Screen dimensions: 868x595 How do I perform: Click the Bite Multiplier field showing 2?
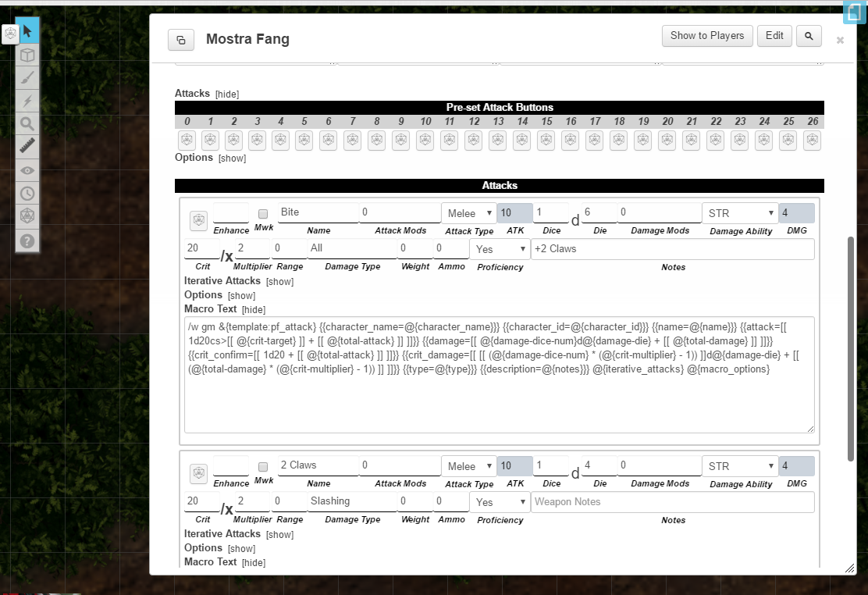click(x=252, y=248)
